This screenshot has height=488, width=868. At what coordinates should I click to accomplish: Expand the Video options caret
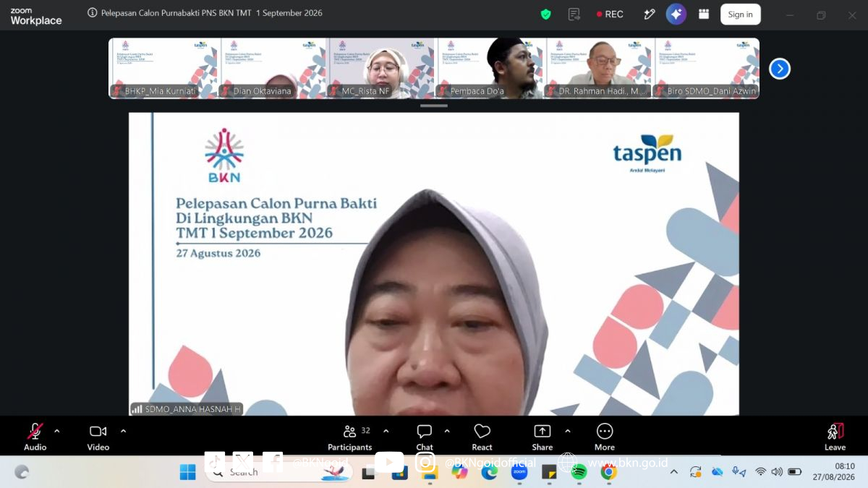123,431
